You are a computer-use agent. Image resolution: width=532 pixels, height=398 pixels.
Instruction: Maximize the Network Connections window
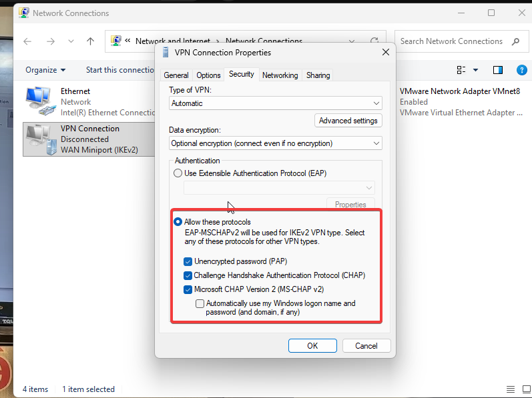click(x=491, y=13)
